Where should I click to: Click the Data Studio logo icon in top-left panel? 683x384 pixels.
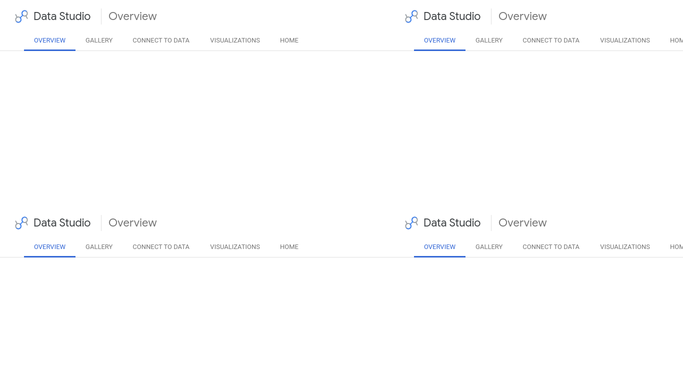click(21, 17)
